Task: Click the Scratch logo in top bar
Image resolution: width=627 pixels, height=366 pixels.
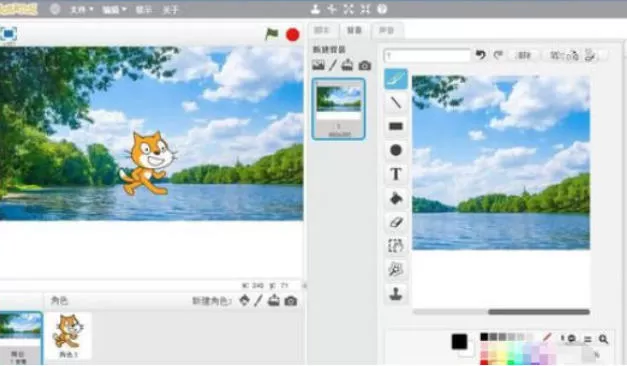Action: 19,9
